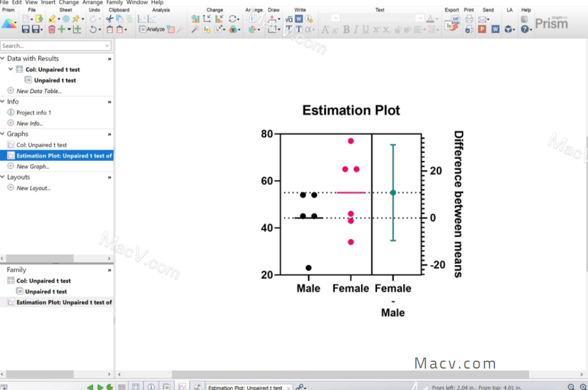588x390 pixels.
Task: Collapse the Info section
Action: coord(2,102)
